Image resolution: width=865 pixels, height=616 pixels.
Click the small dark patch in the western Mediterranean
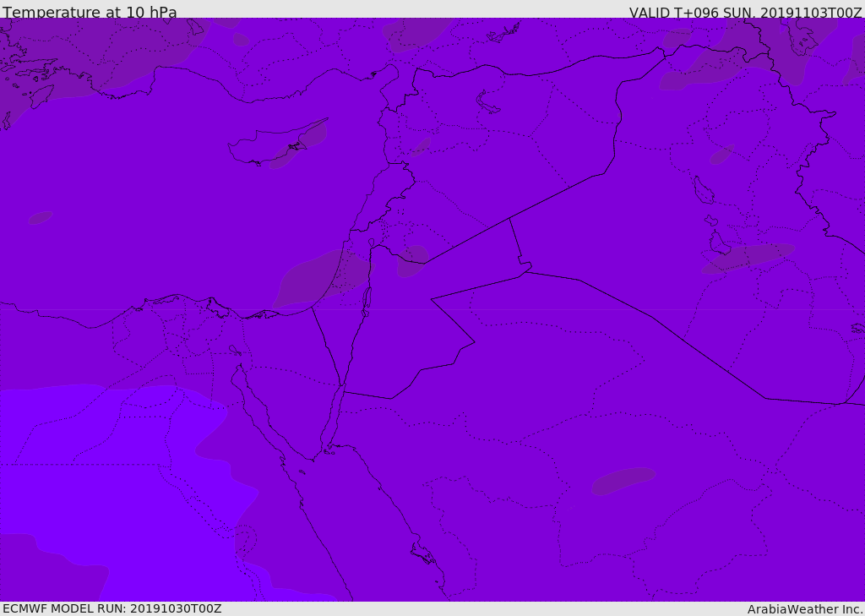41,217
